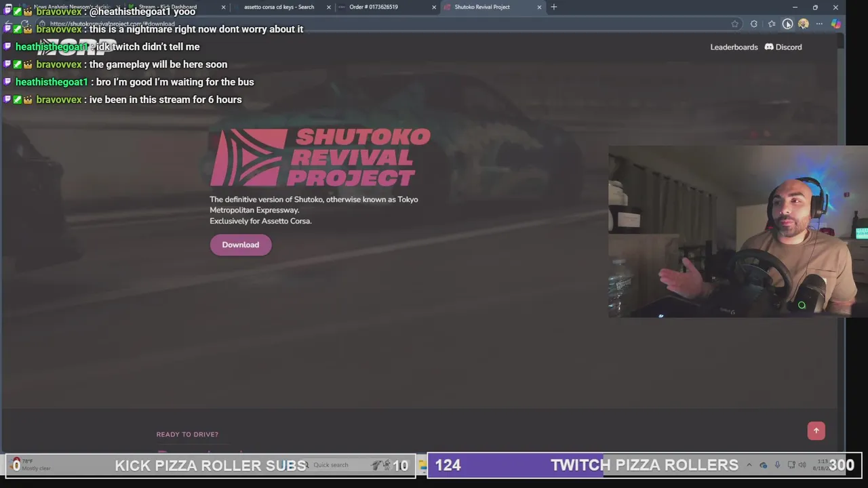Open the favorites list icon in toolbar
Screen dimensions: 868x488
[772, 24]
